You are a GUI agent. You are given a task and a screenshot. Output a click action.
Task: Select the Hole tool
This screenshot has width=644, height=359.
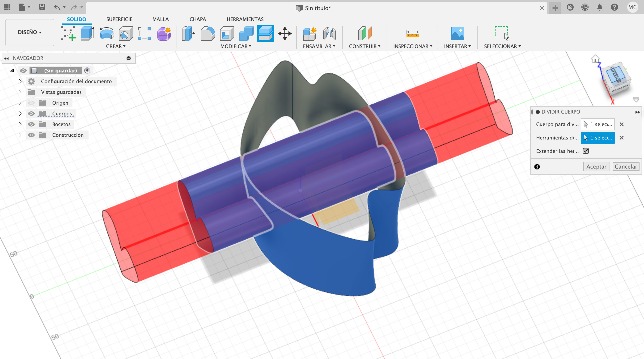coord(126,34)
